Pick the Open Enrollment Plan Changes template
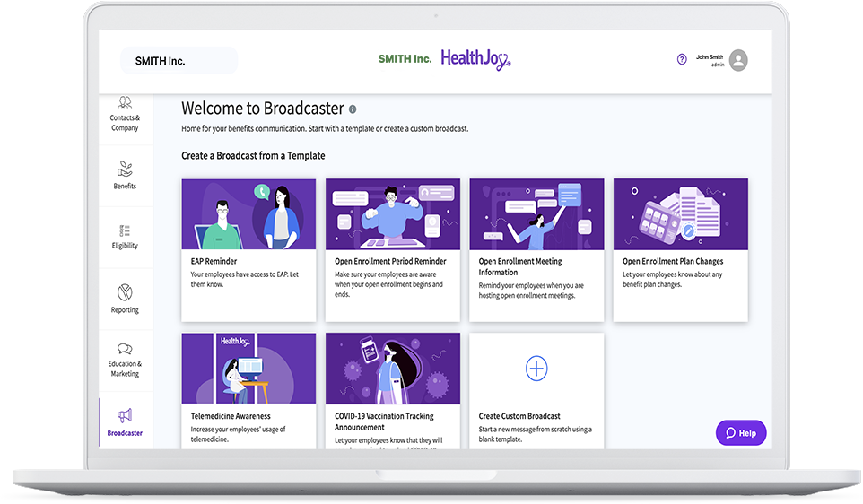863x504 pixels. (680, 250)
